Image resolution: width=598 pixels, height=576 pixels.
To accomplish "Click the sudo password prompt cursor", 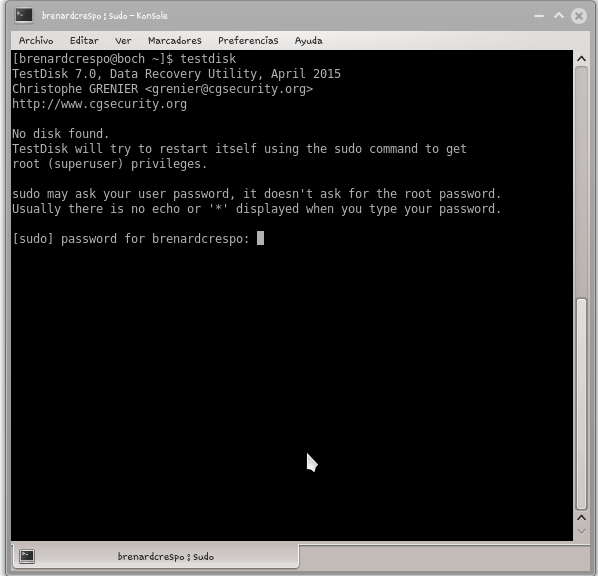I will [x=260, y=238].
